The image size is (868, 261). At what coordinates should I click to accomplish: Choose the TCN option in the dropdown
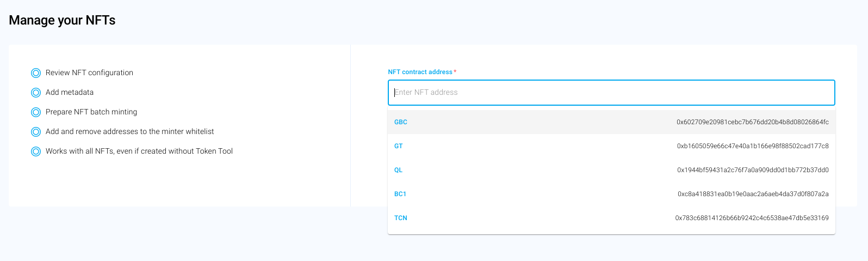click(401, 218)
